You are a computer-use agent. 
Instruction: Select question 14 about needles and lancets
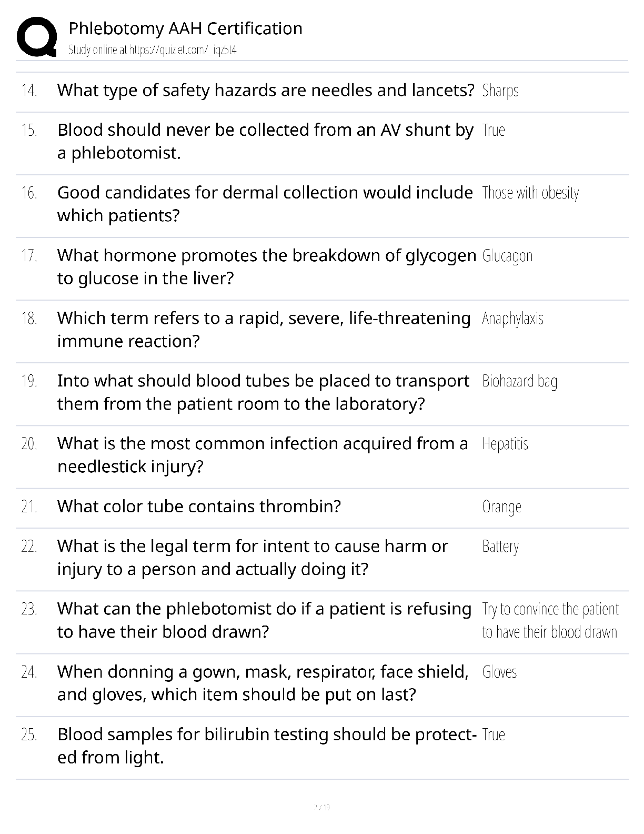click(x=266, y=90)
